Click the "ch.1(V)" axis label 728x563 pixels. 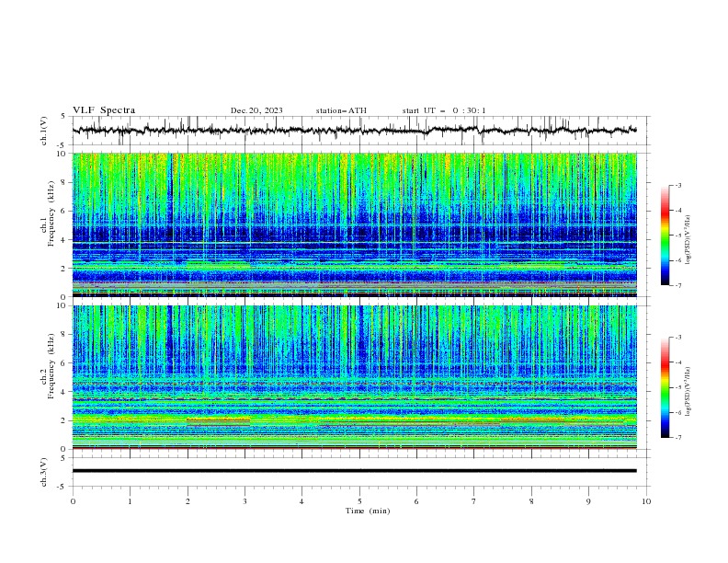coord(44,131)
